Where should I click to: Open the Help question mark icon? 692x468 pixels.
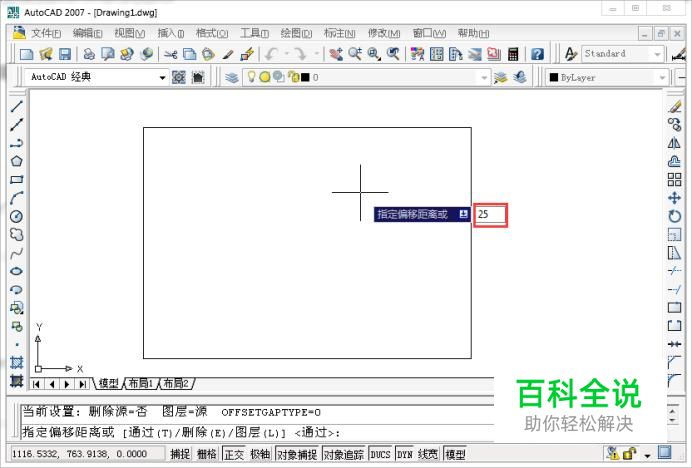tap(537, 54)
